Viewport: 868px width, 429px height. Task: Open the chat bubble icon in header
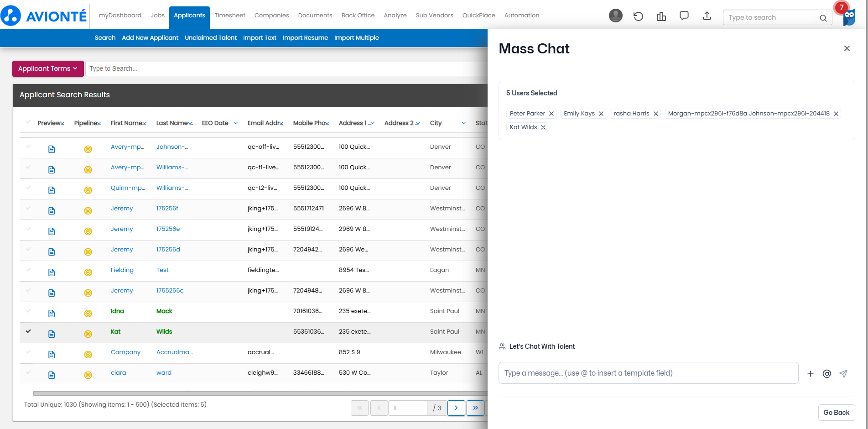click(x=684, y=16)
